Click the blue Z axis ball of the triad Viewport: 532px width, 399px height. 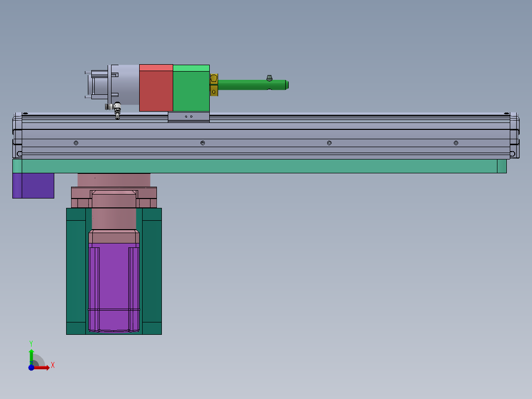coord(31,367)
